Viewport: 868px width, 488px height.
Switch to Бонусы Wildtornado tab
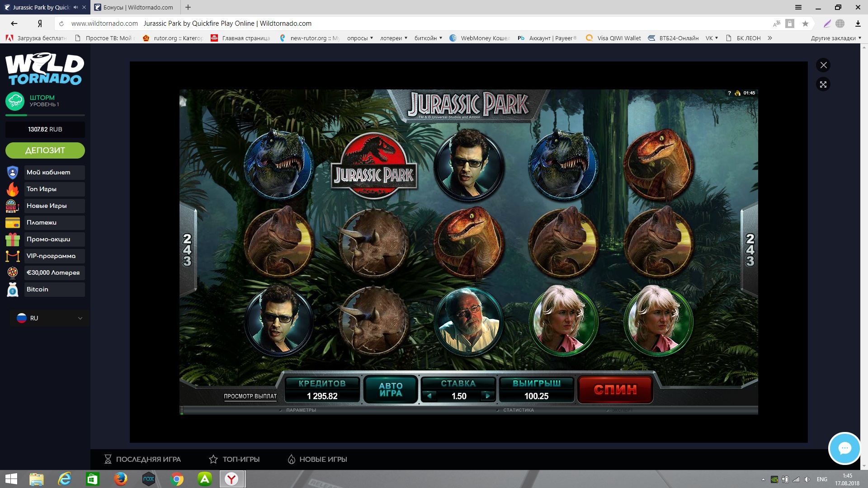[135, 7]
